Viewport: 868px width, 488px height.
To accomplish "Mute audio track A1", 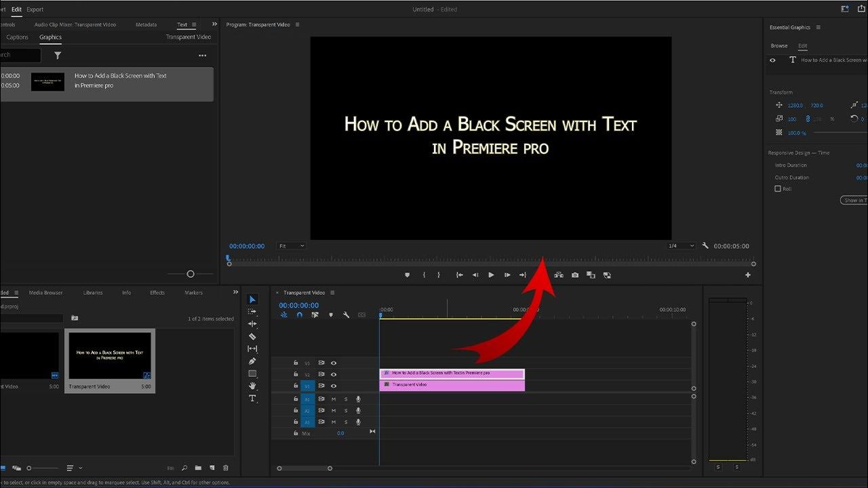I will [x=334, y=399].
